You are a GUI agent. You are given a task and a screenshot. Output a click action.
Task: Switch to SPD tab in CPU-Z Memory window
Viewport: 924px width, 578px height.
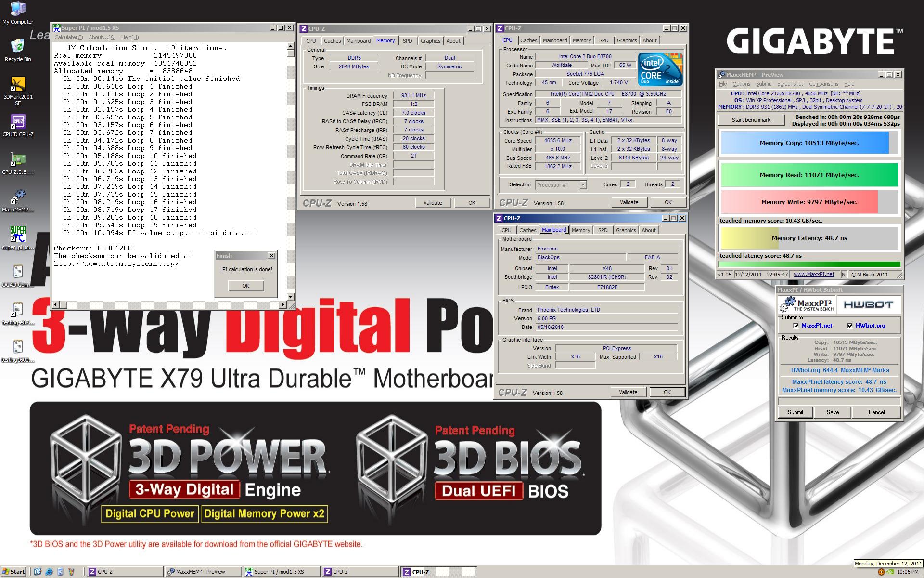pyautogui.click(x=407, y=41)
